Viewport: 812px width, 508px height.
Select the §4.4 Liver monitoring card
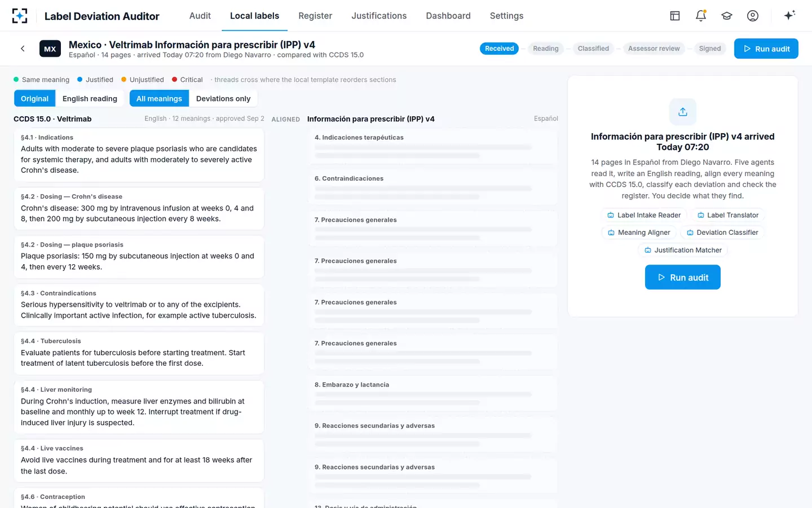(x=139, y=407)
